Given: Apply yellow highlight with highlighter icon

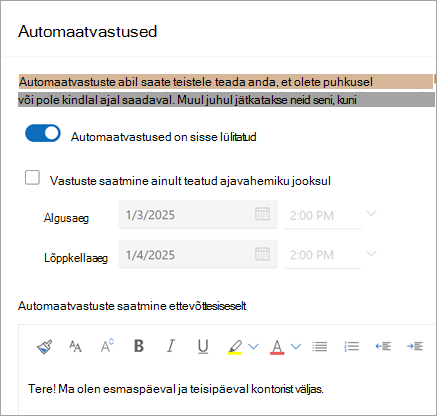Looking at the screenshot, I should click(235, 347).
